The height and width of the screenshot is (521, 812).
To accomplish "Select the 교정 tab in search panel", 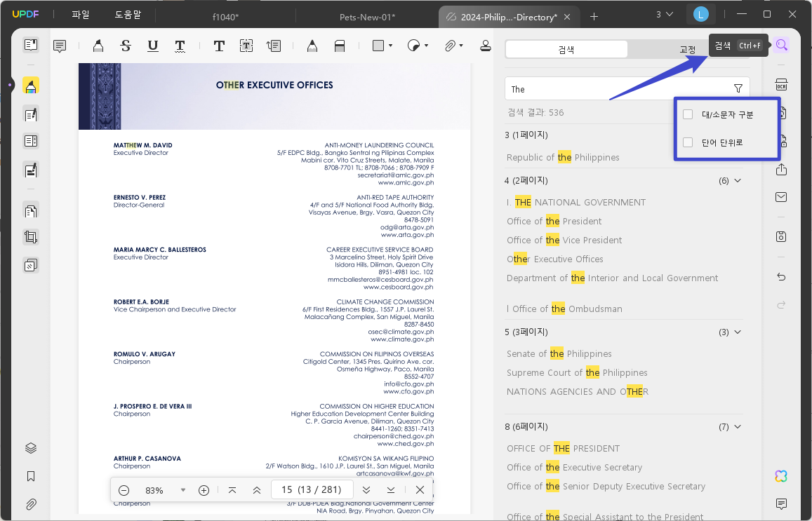I will pos(688,50).
